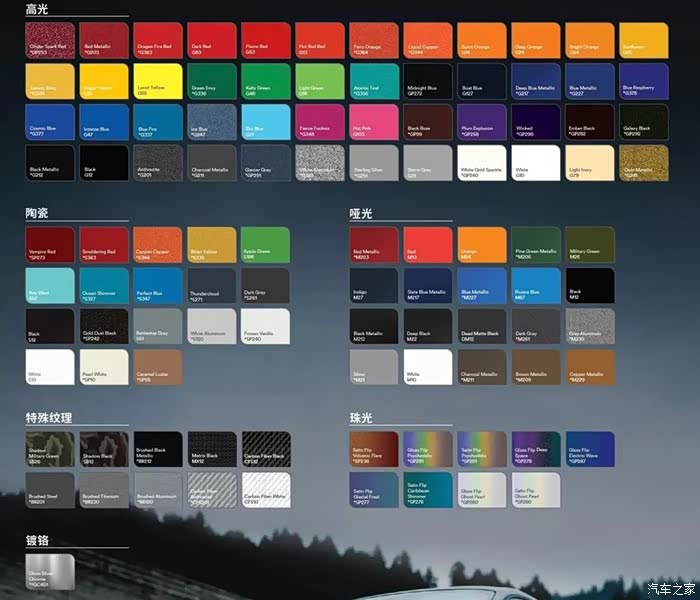Click the Vampire Red ceramic swatch
The width and height of the screenshot is (700, 600).
(51, 245)
